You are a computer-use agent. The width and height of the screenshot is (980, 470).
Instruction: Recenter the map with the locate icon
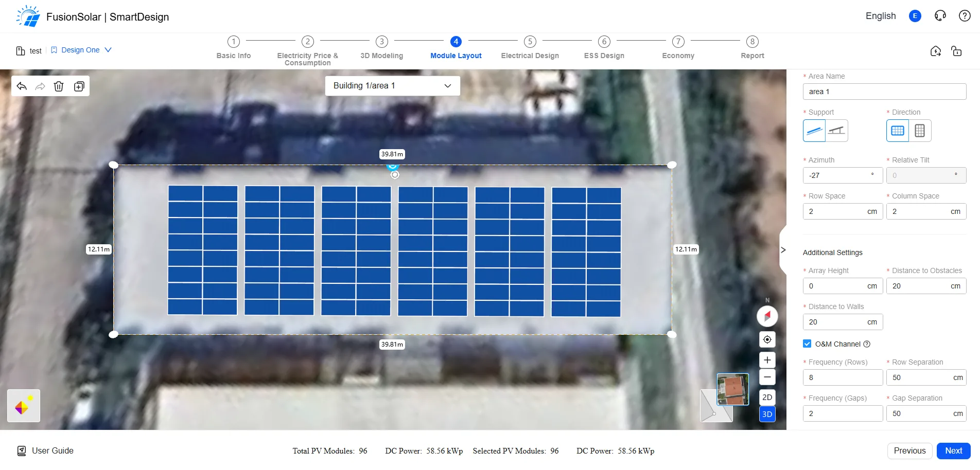pos(767,339)
